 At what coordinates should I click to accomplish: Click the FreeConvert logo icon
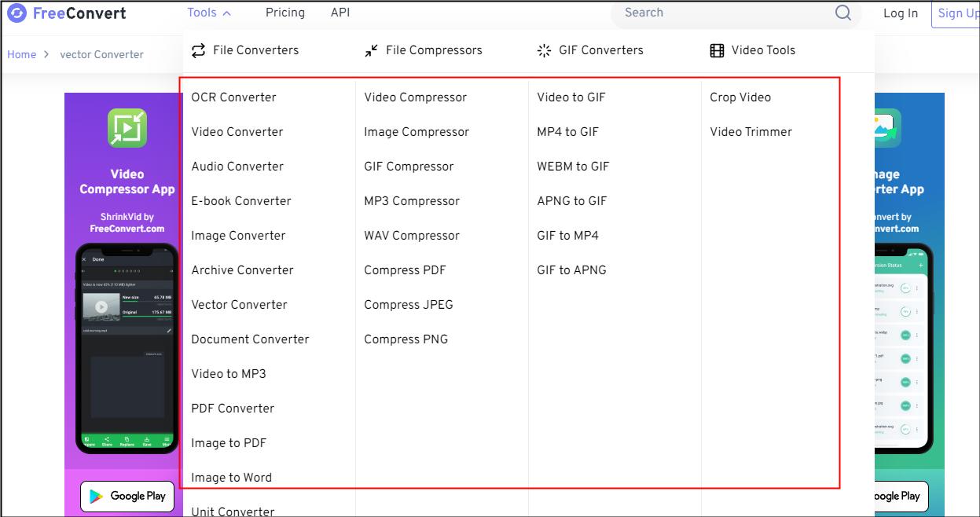17,13
